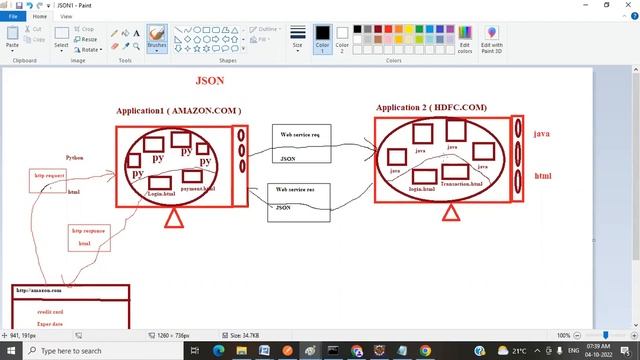Pick the purple color swatch
The width and height of the screenshot is (640, 360).
450,29
